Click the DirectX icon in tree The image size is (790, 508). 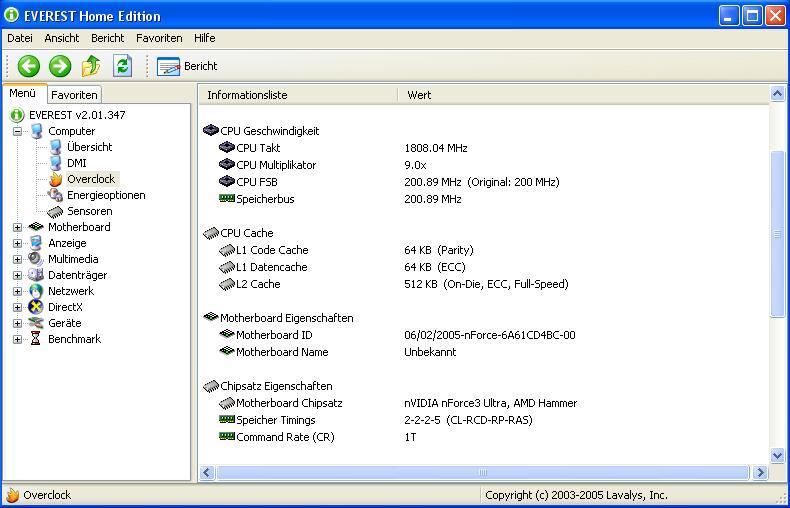point(36,307)
